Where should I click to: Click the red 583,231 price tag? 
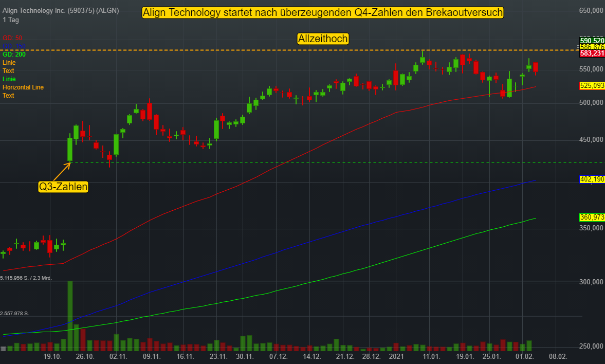592,53
